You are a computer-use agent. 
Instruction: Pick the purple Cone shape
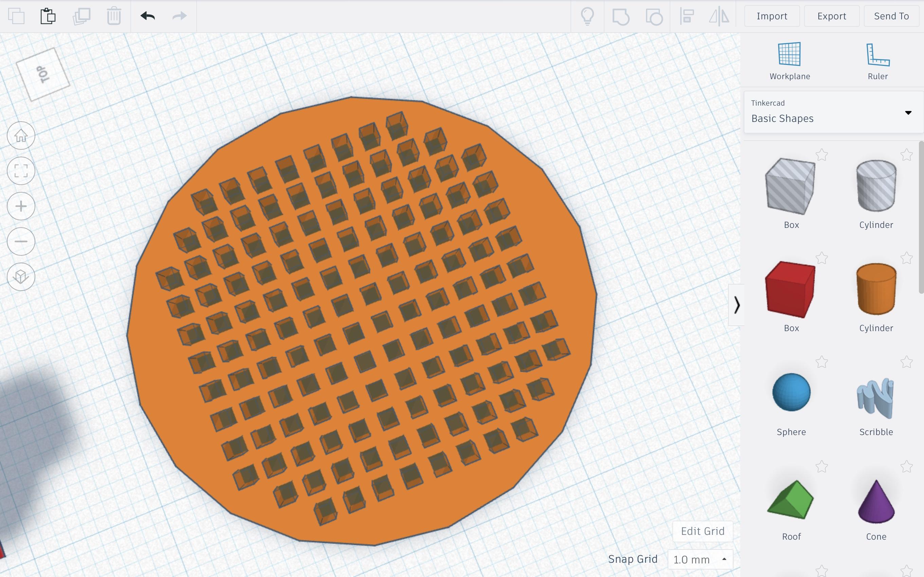pos(876,501)
